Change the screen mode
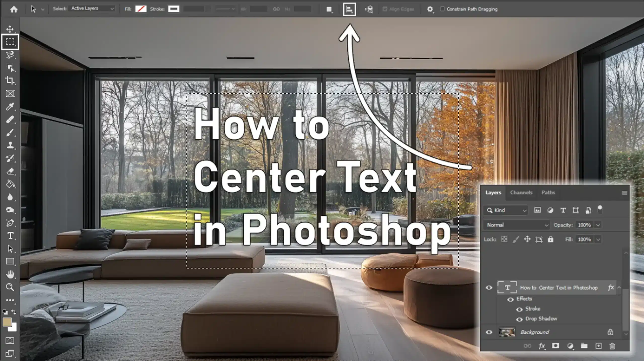Viewport: 644px width, 361px height. (10, 353)
